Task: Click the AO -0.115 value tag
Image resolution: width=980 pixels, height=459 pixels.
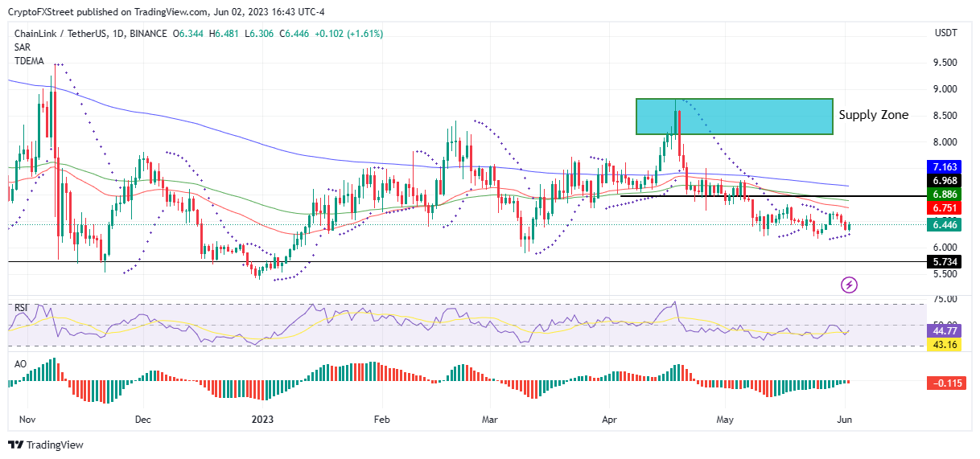Action: tap(945, 383)
